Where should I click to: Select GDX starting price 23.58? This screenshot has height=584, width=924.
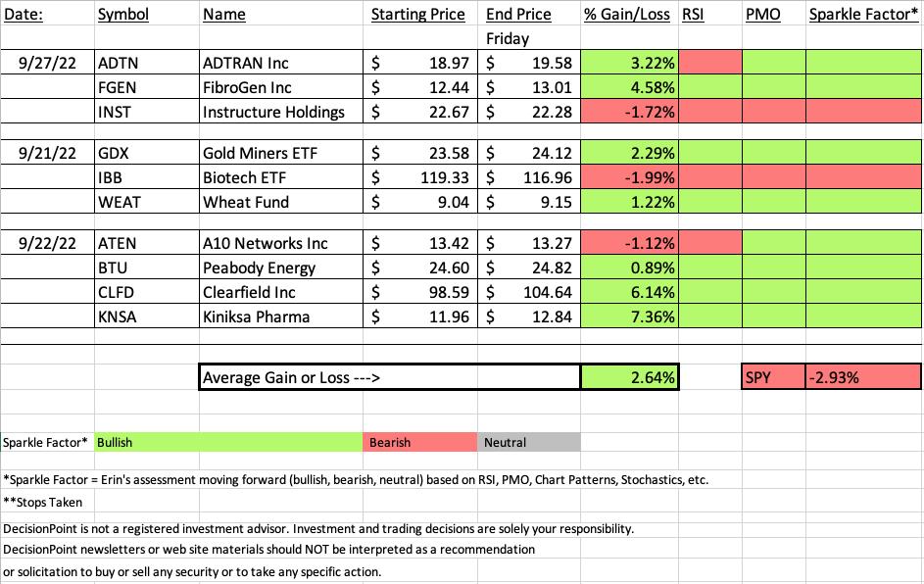[420, 153]
